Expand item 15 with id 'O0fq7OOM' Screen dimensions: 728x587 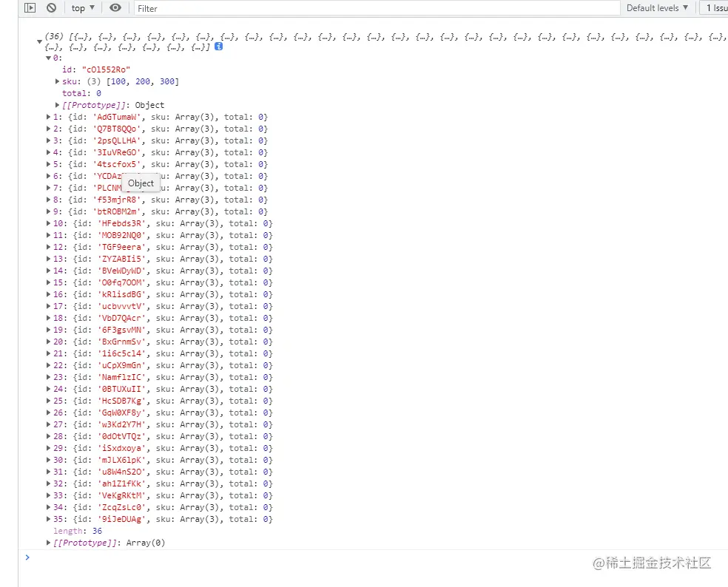pyautogui.click(x=48, y=282)
